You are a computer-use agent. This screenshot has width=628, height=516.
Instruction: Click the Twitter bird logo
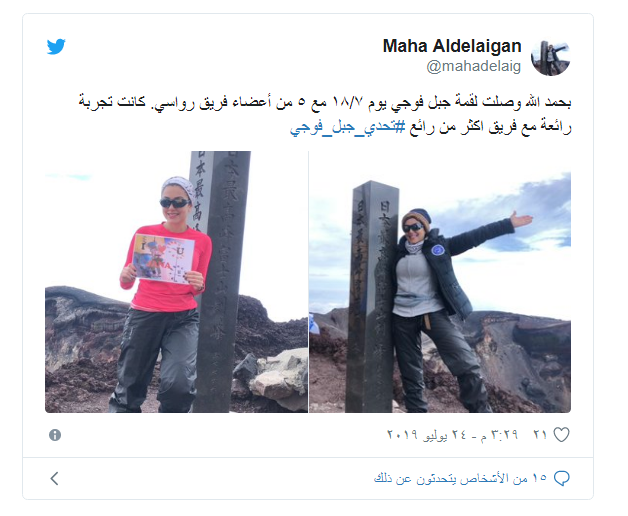pyautogui.click(x=56, y=46)
